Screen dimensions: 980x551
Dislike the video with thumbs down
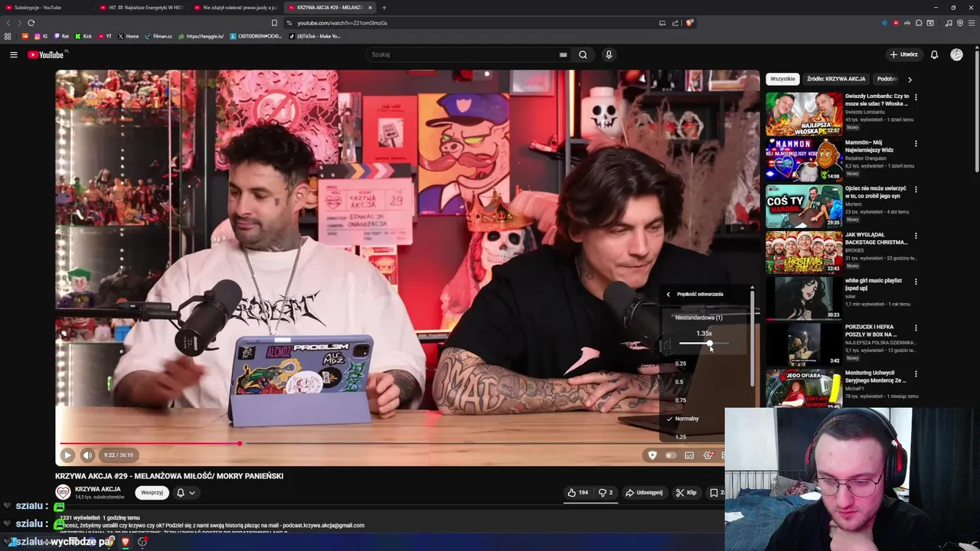point(605,493)
